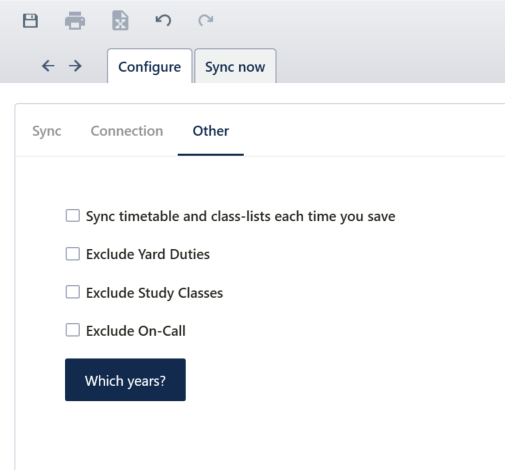Select the Other sub-tab
The height and width of the screenshot is (470, 505).
coord(211,131)
